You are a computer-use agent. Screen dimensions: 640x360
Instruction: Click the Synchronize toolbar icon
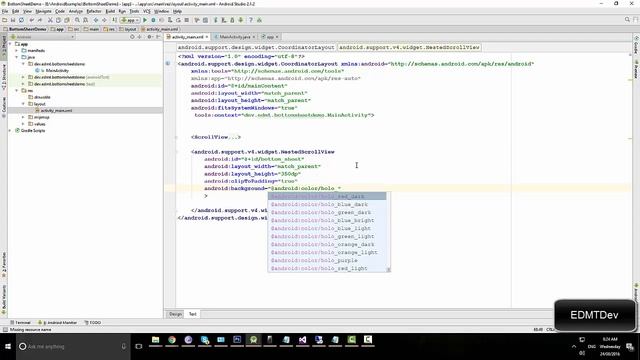[x=21, y=20]
